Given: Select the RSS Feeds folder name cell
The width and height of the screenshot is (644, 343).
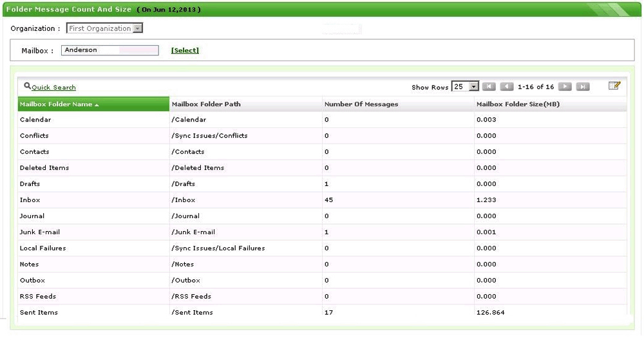Looking at the screenshot, I should coord(93,296).
